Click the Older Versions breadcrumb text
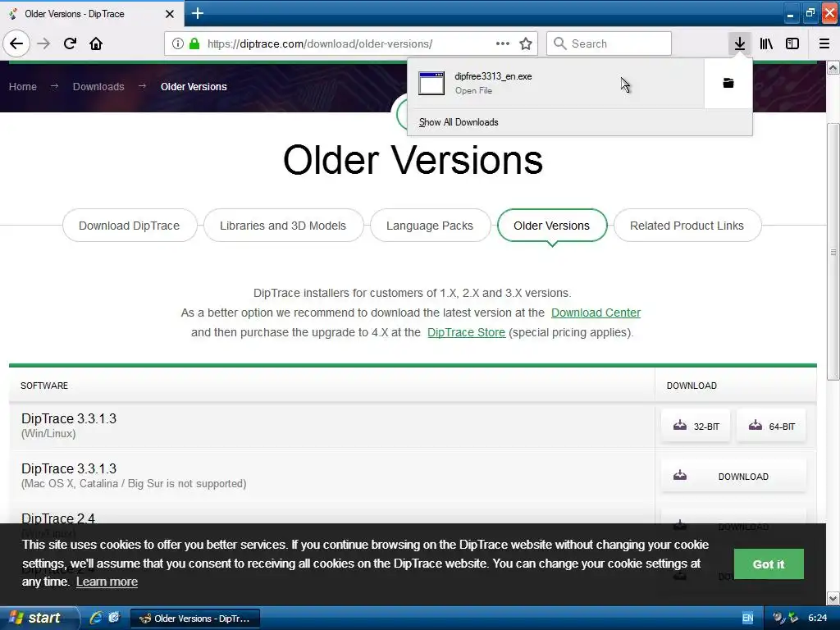The width and height of the screenshot is (840, 630). coord(194,87)
